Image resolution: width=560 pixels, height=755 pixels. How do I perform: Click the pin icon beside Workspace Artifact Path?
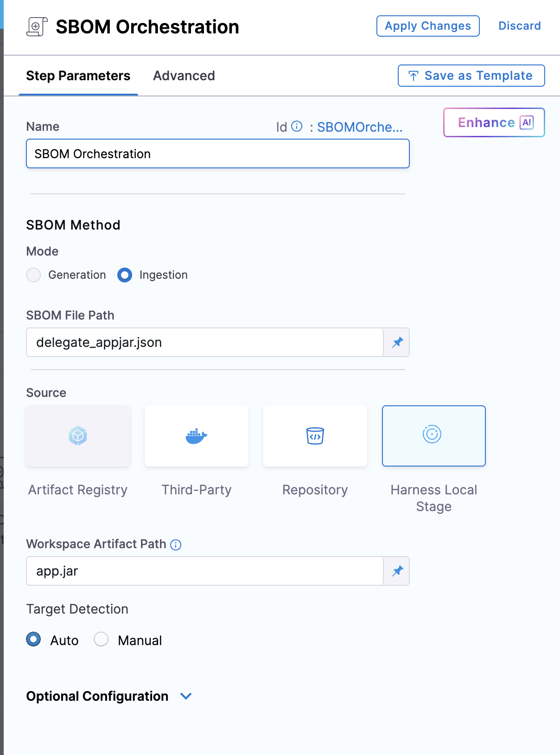tap(397, 571)
